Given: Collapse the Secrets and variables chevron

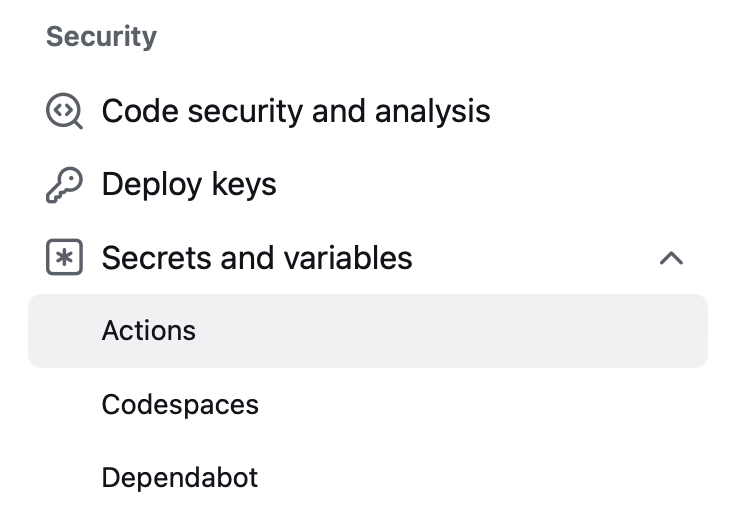Looking at the screenshot, I should coord(671,258).
